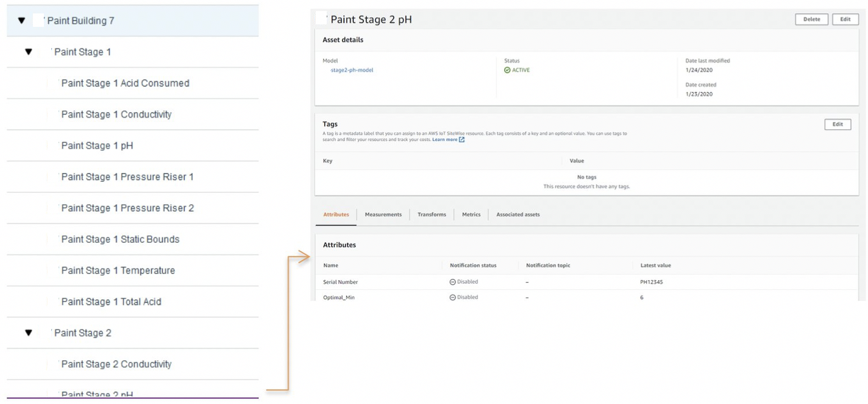
Task: Click the Delete asset button
Action: (811, 20)
